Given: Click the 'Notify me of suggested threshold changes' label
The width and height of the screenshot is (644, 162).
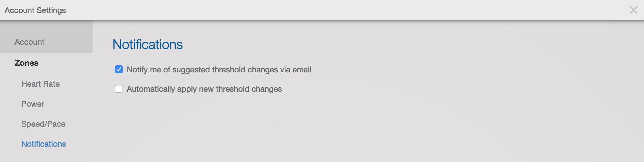Looking at the screenshot, I should [219, 70].
